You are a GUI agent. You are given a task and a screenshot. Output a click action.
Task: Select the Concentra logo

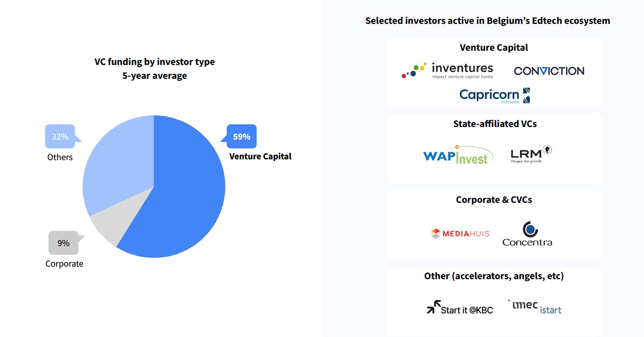coord(527,234)
